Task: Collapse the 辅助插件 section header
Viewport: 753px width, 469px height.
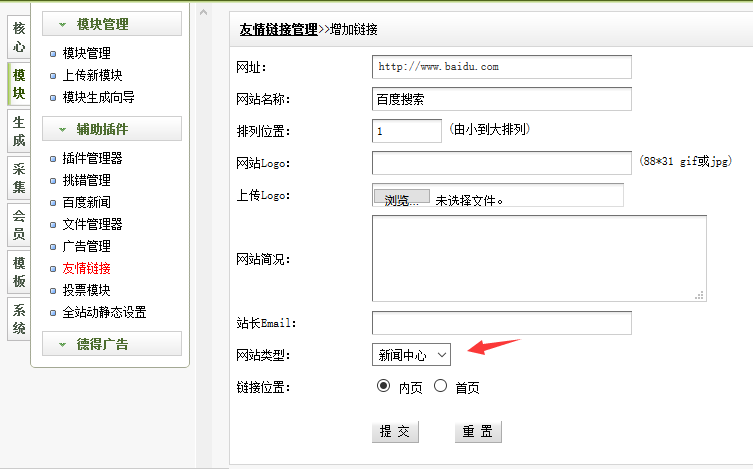Action: 111,129
